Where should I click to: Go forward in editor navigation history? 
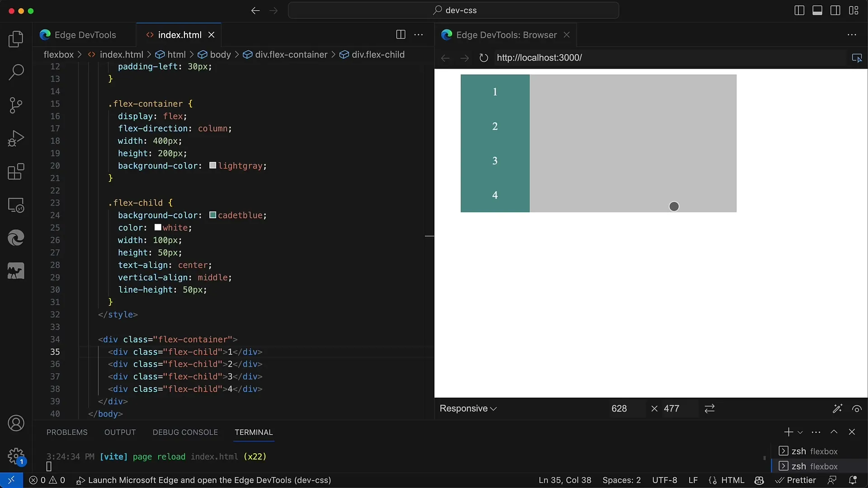pos(274,10)
